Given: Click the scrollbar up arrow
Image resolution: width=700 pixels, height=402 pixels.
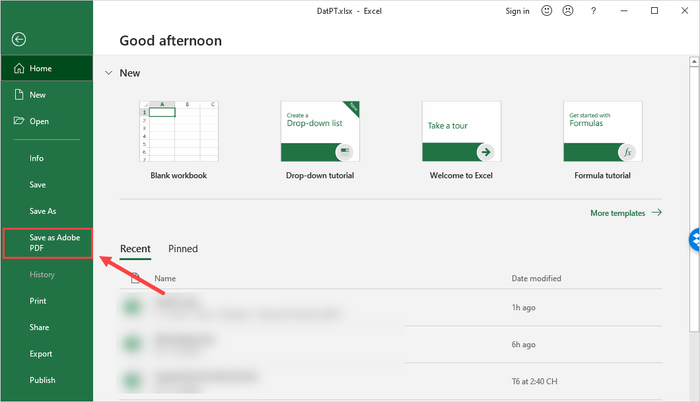Looking at the screenshot, I should [x=694, y=62].
